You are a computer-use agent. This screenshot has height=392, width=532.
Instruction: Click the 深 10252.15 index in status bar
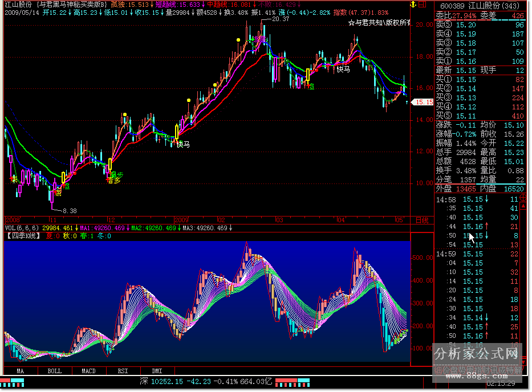[161, 382]
